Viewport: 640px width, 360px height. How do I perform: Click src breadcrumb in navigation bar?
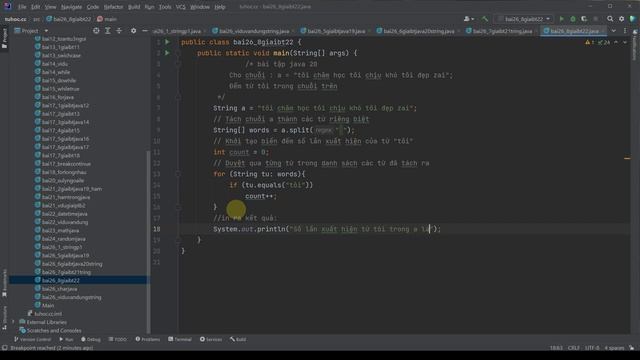click(36, 19)
